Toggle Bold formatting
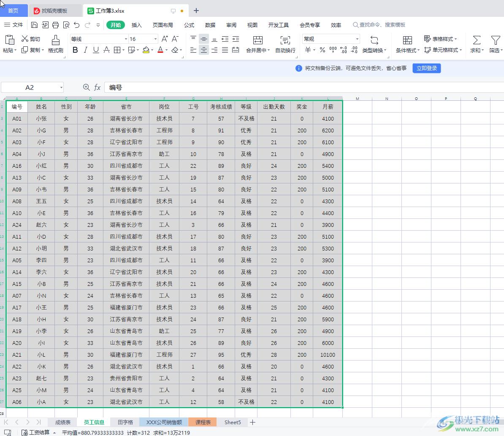 75,50
